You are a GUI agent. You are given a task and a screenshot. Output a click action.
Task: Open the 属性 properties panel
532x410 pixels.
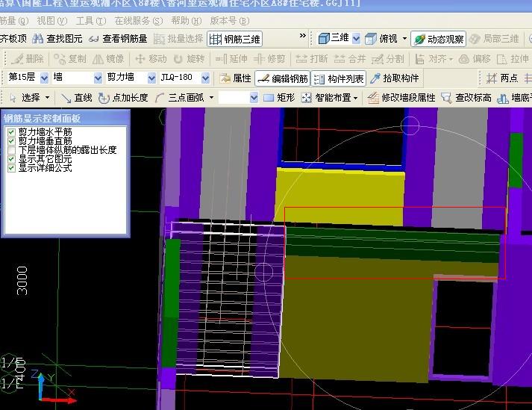[x=236, y=78]
